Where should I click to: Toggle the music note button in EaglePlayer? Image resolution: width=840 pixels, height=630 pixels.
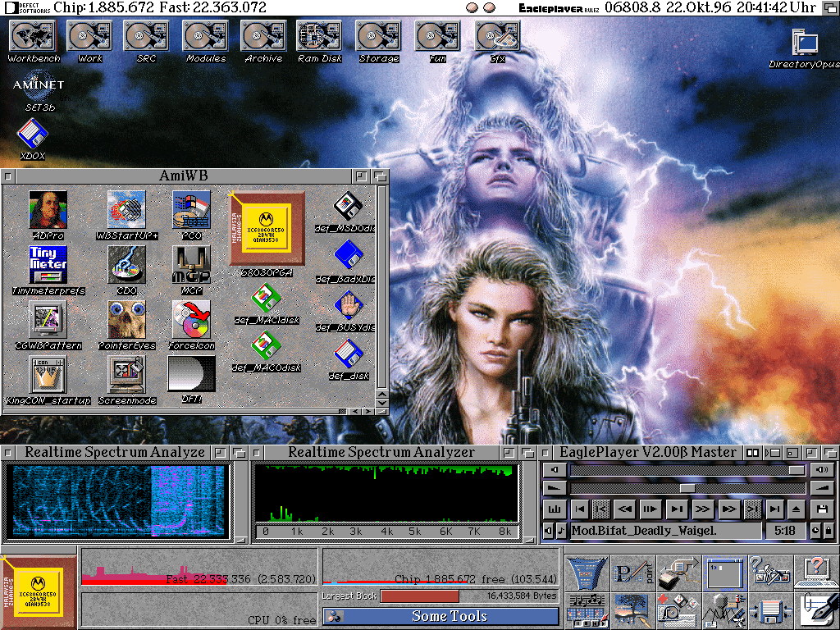pos(561,531)
